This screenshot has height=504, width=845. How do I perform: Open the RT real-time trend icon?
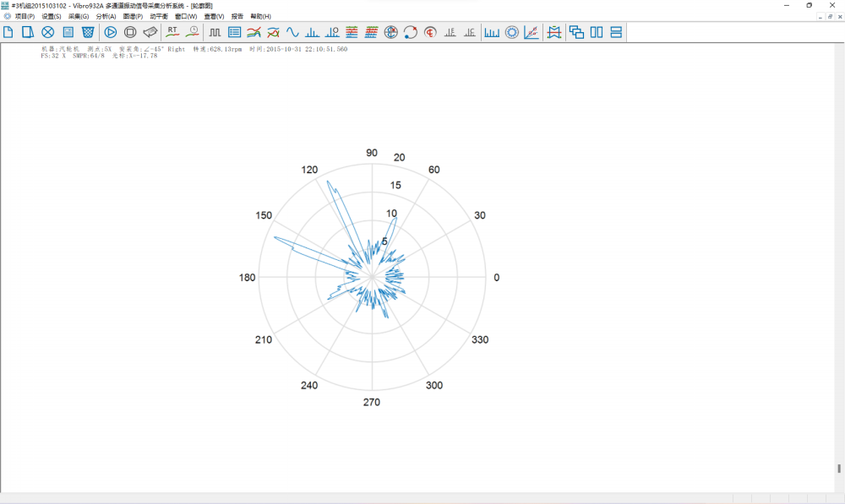tap(172, 32)
